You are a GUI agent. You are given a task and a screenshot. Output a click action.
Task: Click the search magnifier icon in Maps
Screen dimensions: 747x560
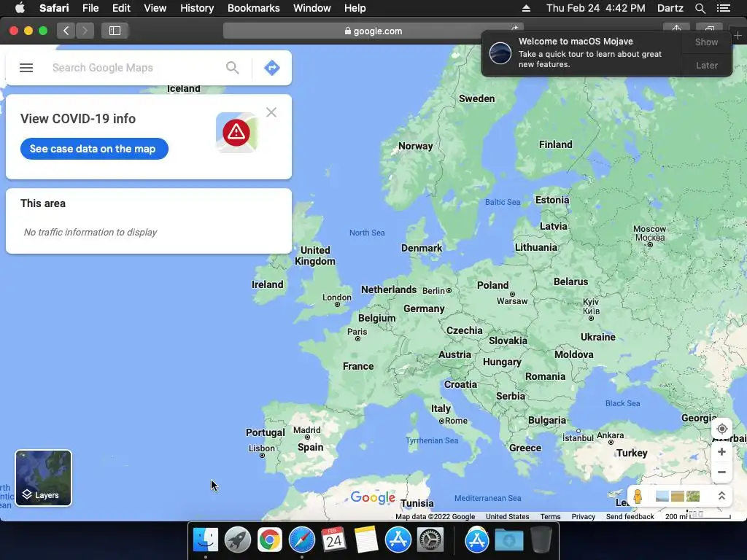[233, 68]
